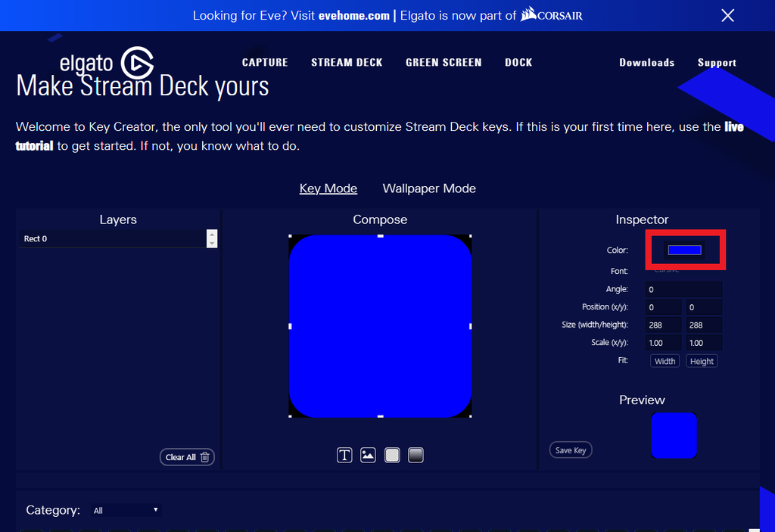Move Rect 0 layer down with arrow
The image size is (775, 532).
(x=212, y=243)
